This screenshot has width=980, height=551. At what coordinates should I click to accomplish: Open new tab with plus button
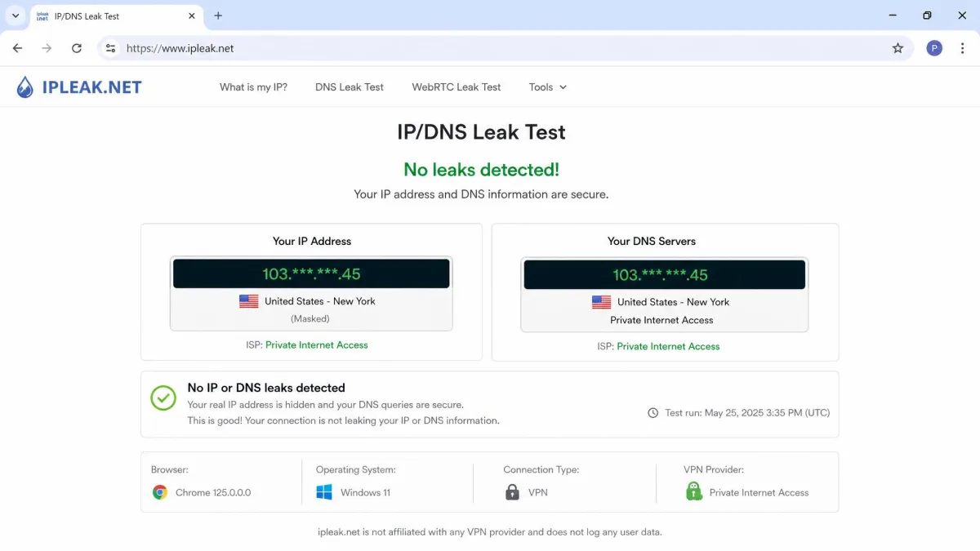pos(218,16)
